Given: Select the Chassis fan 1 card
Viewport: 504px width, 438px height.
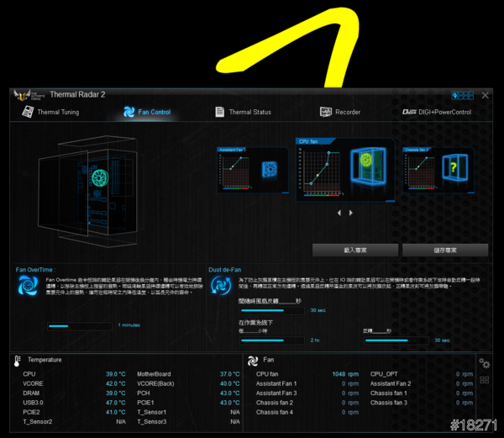Looking at the screenshot, I should point(438,170).
